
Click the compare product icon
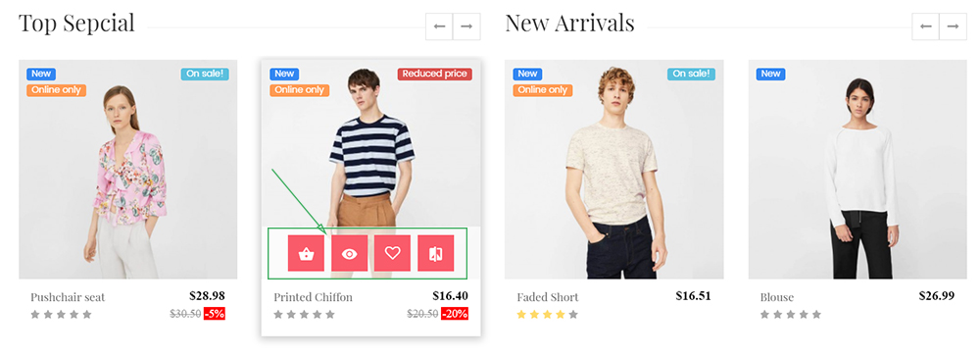pos(436,253)
